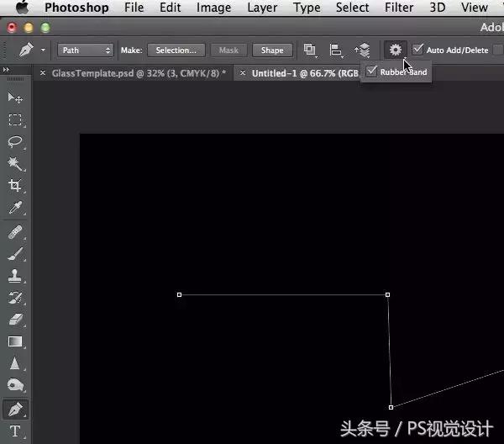Open path arrangement options
504x444 pixels.
point(362,50)
